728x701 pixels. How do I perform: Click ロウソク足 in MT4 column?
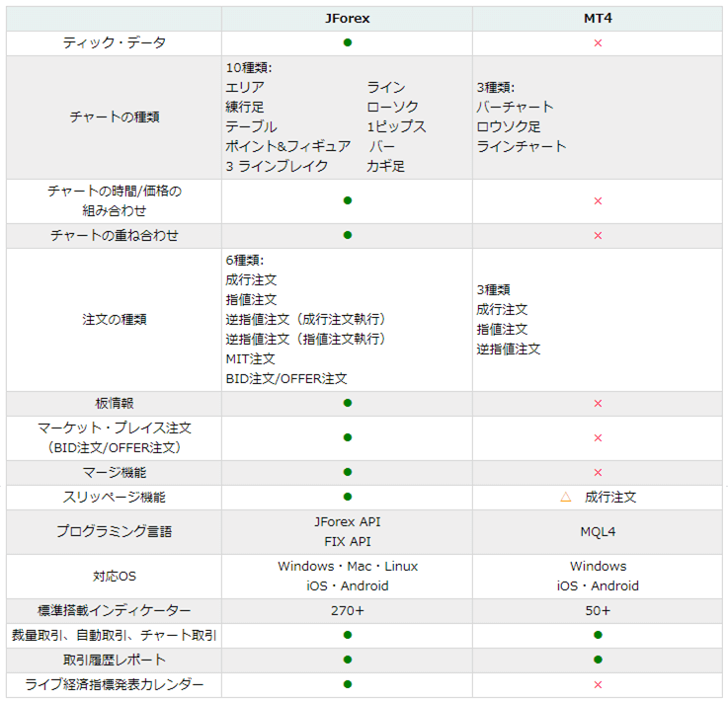509,126
